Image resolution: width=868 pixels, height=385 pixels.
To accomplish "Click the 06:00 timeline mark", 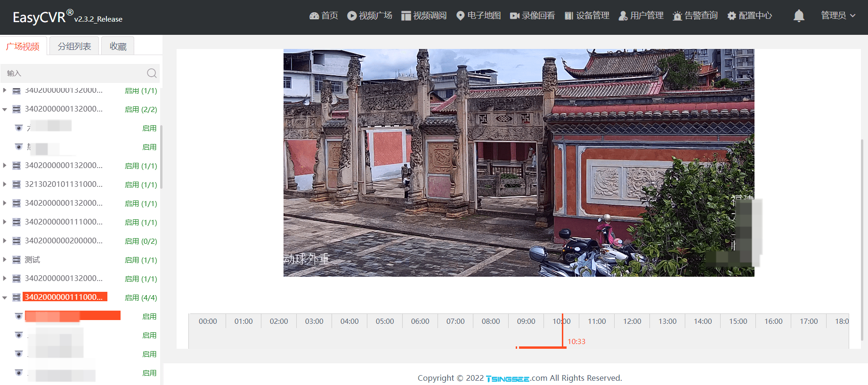I will click(420, 321).
